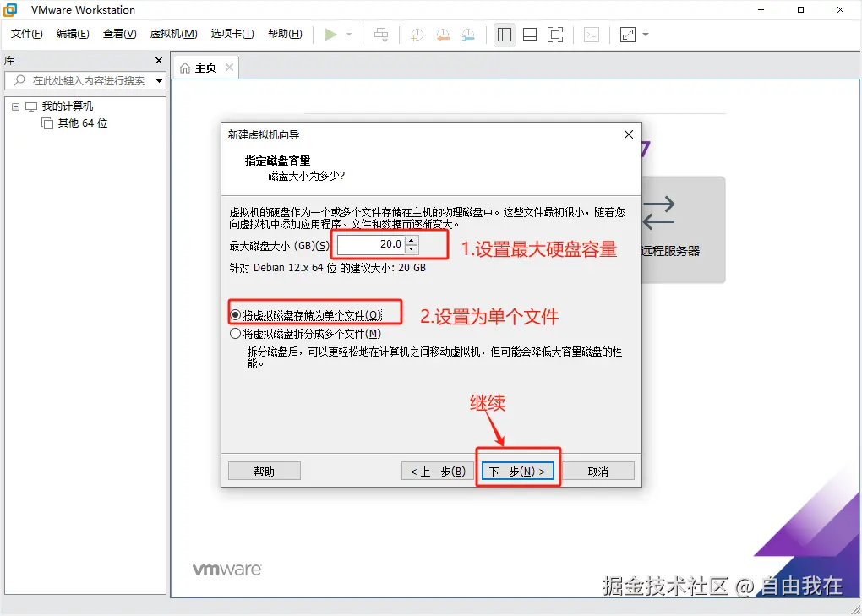Viewport: 862px width, 616px height.
Task: Minimize the VMware Workstation window
Action: [761, 10]
